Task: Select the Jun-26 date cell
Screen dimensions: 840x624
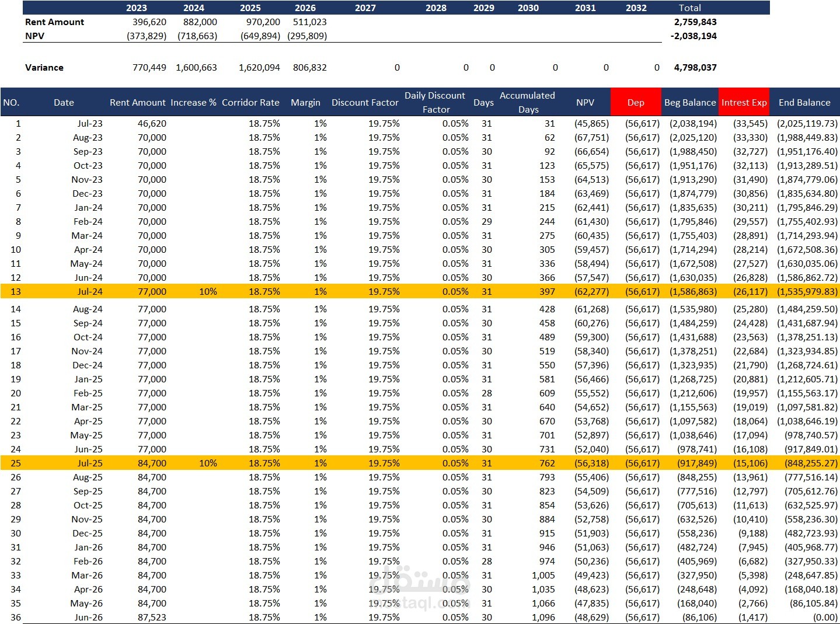Action: click(89, 617)
